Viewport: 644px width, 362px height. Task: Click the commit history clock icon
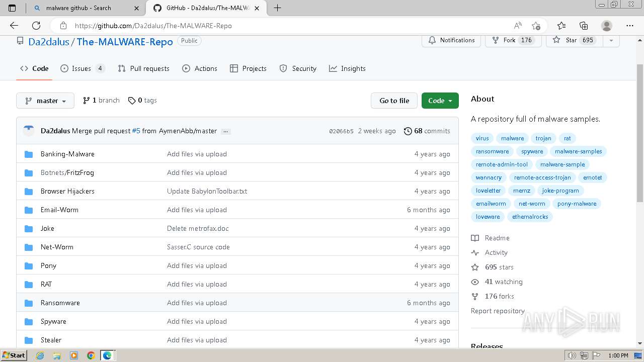click(x=408, y=131)
